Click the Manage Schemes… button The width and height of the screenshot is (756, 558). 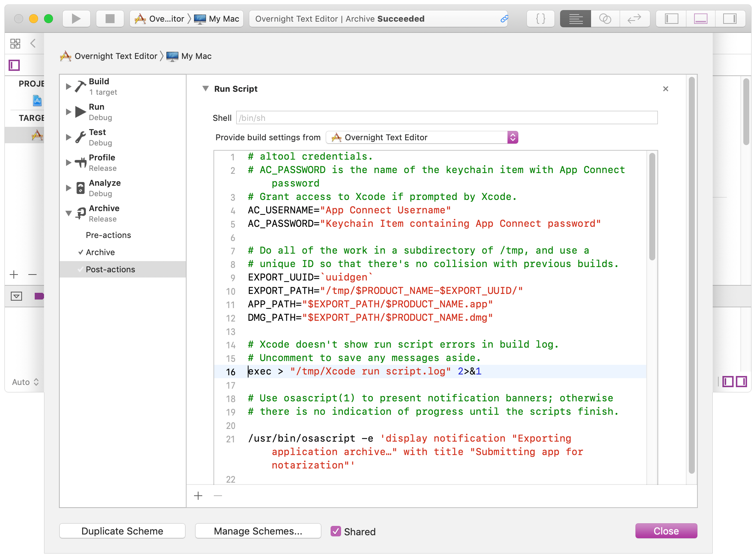click(258, 531)
